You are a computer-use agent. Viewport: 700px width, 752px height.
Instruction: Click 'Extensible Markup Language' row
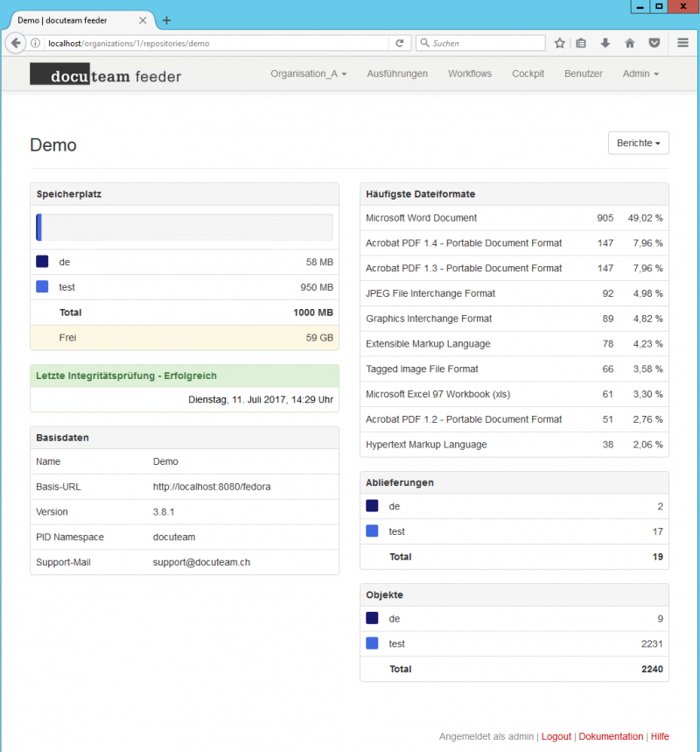click(x=514, y=344)
